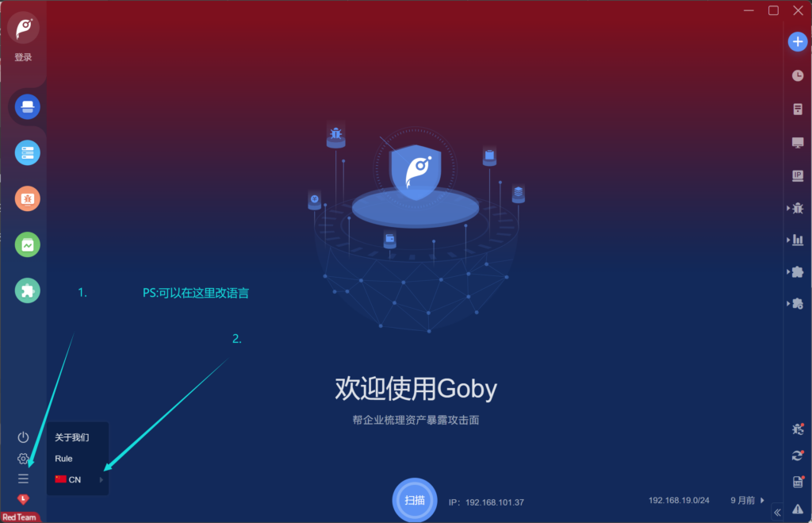This screenshot has height=523, width=812.
Task: Click the Goby login avatar icon
Action: (23, 28)
